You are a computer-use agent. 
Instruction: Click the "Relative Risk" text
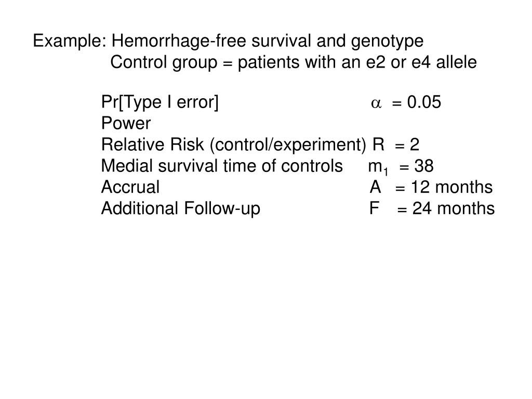pos(154,144)
